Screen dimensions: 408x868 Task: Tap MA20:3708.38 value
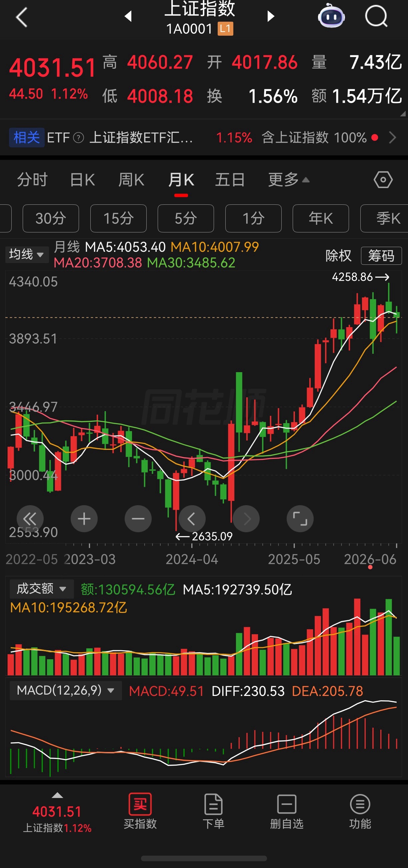tap(98, 263)
